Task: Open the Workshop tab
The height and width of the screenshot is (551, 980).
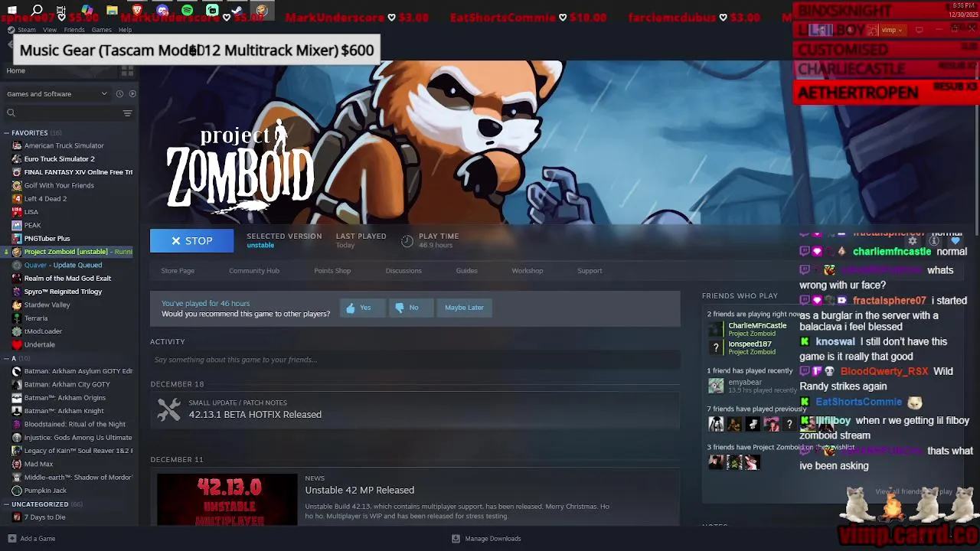Action: 528,271
